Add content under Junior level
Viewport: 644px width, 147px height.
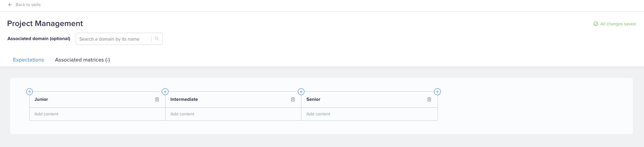tap(97, 114)
